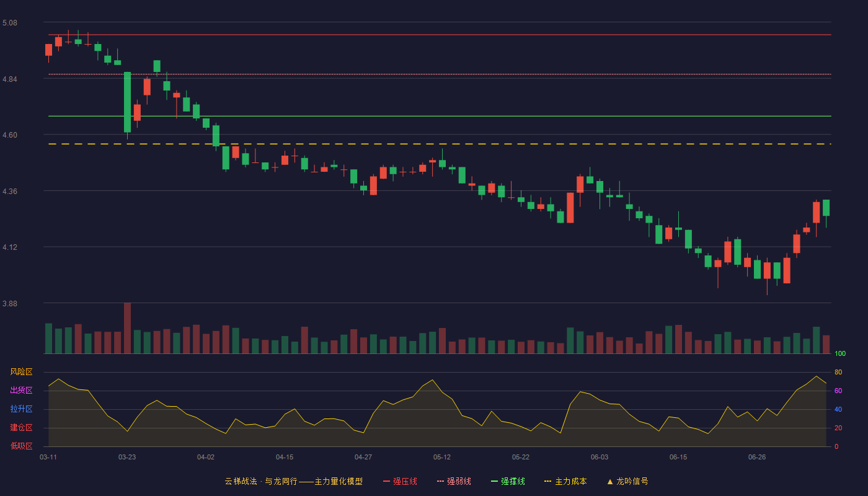
Task: Click the 4.60 price axis label
Action: 10,135
